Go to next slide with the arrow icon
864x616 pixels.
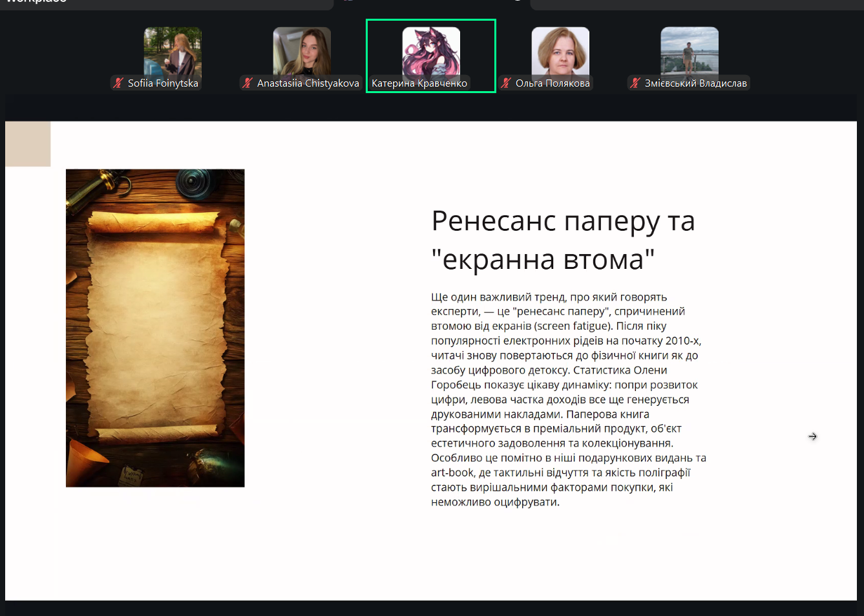point(812,437)
